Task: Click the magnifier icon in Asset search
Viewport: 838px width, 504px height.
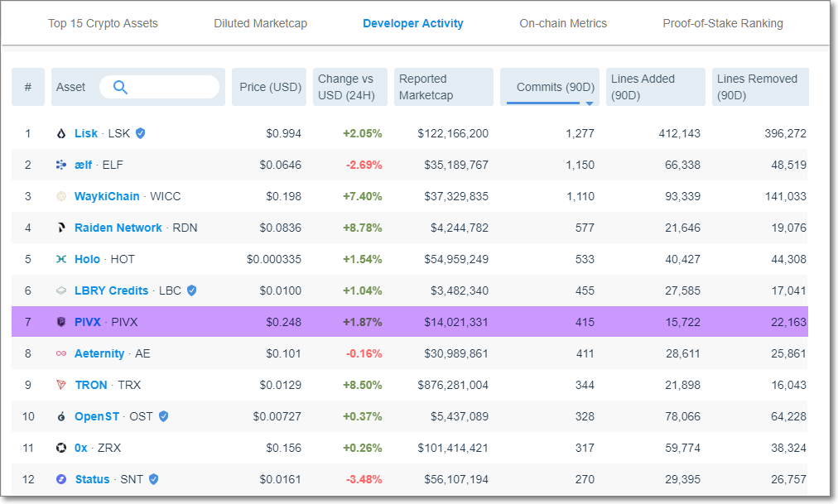Action: [120, 87]
